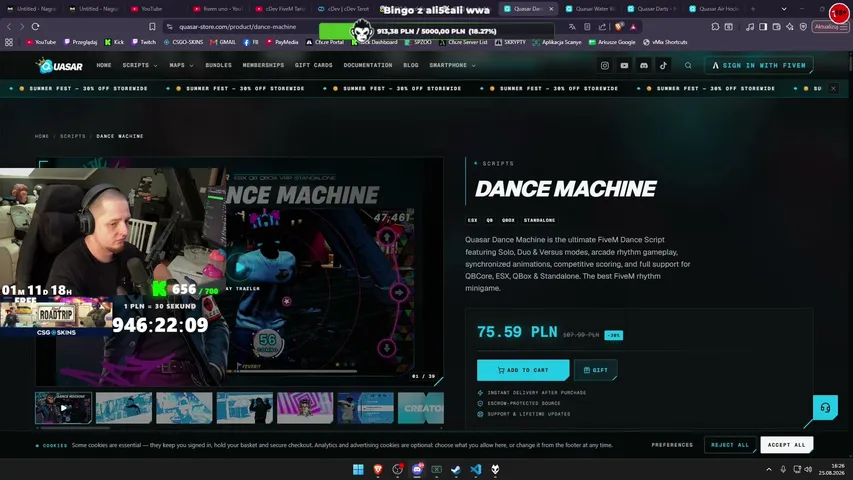The width and height of the screenshot is (853, 480).
Task: Bookmark this page icon in address bar
Action: coord(152,27)
